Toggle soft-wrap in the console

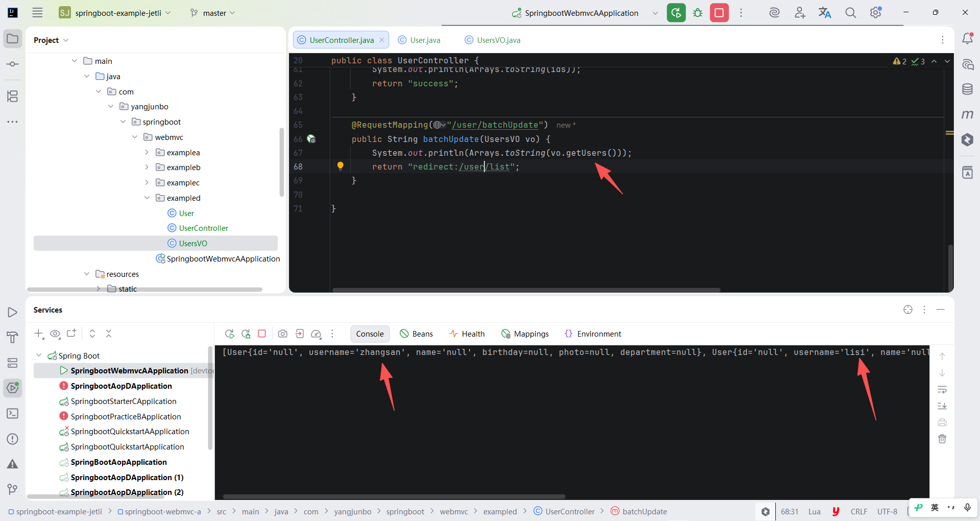942,390
